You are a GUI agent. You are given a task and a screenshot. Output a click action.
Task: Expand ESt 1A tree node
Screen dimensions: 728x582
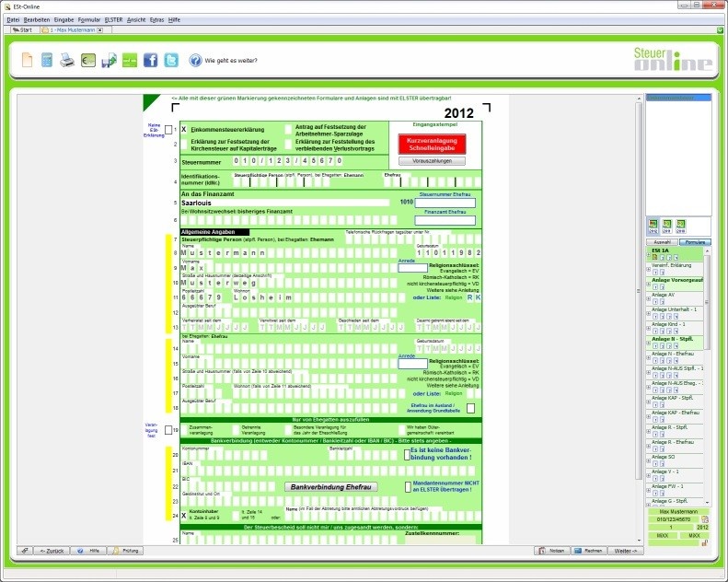point(648,254)
